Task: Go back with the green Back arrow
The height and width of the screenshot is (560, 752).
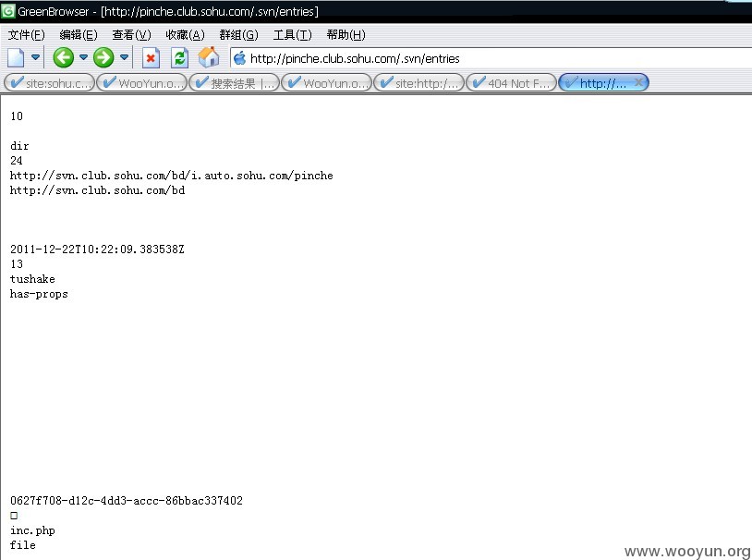Action: (x=64, y=57)
